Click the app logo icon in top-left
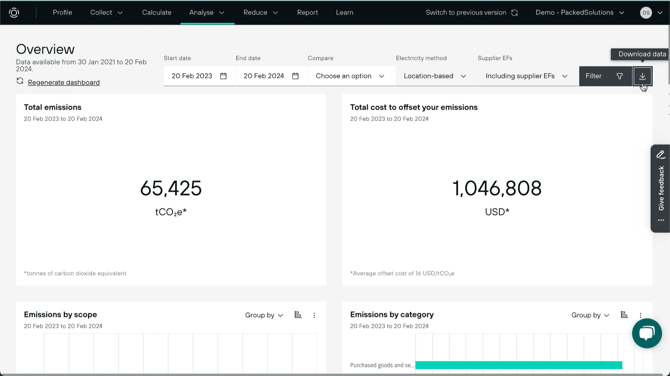 (14, 13)
